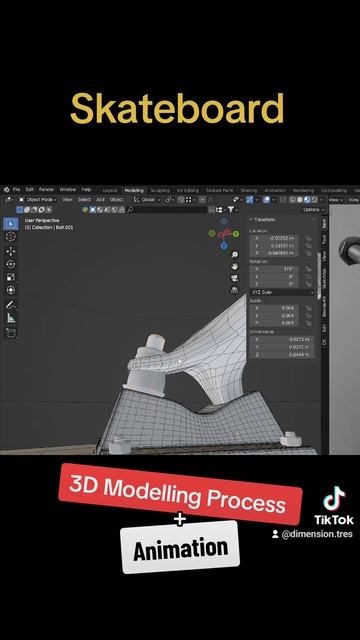
Task: Toggle lock on Rotation Z
Action: (309, 284)
